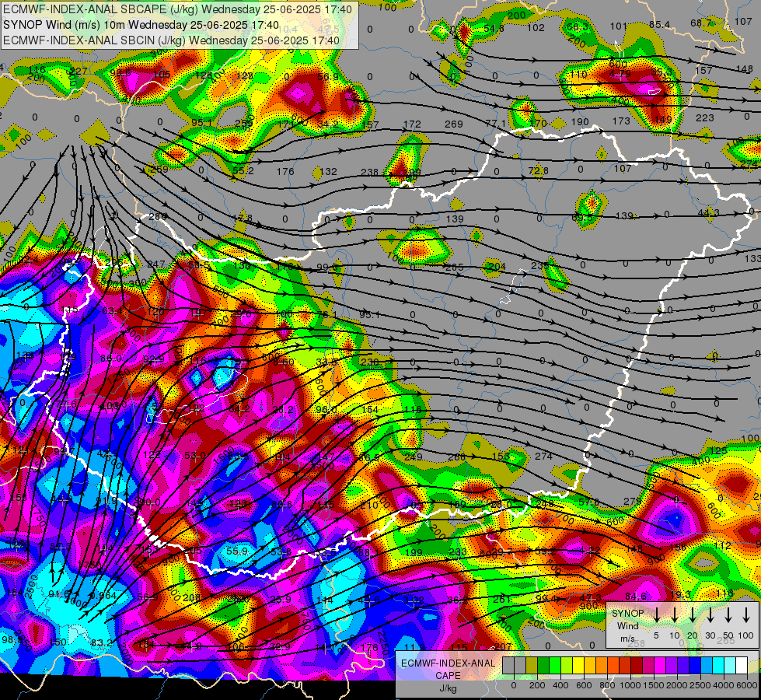Click the SYNOP wind arrow for 30 m/s
The height and width of the screenshot is (700, 761).
point(710,614)
